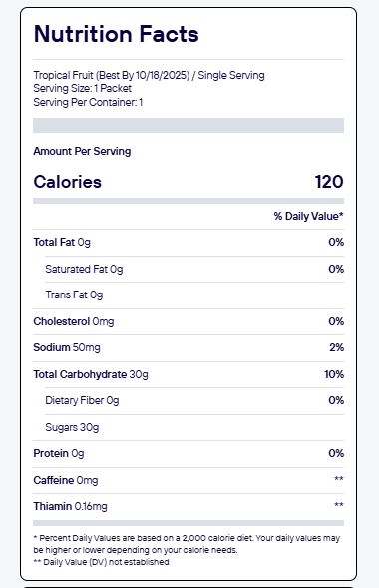Viewport: 379px width, 588px height.
Task: Select the Total Carbohydrate 30g row
Action: 189,374
